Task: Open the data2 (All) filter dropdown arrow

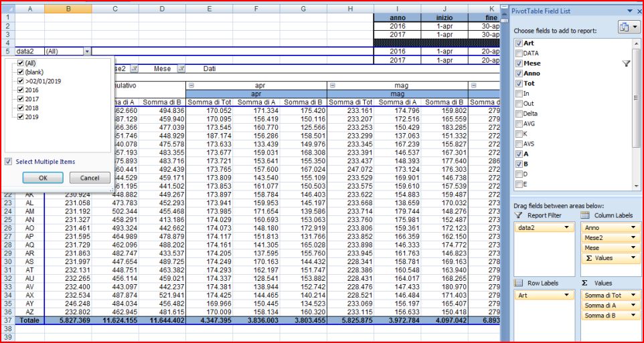Action: 87,51
